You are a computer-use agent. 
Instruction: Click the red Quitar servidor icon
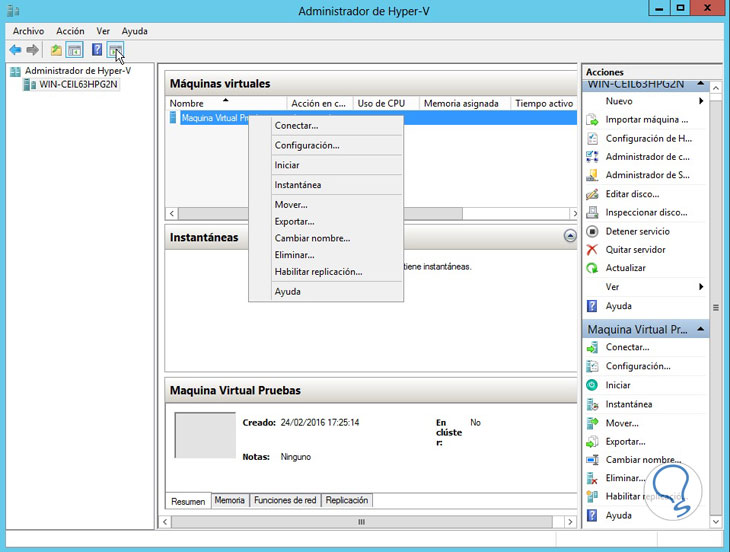click(592, 250)
